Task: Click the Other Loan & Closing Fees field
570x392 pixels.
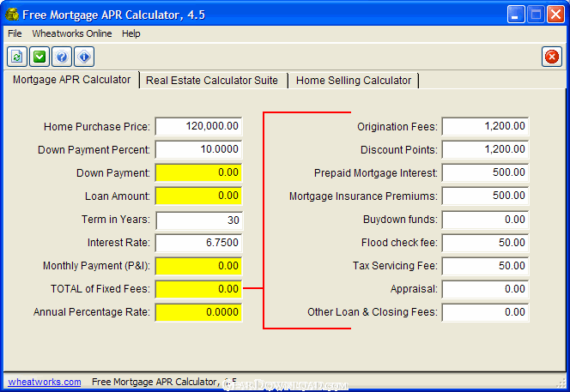Action: [485, 312]
